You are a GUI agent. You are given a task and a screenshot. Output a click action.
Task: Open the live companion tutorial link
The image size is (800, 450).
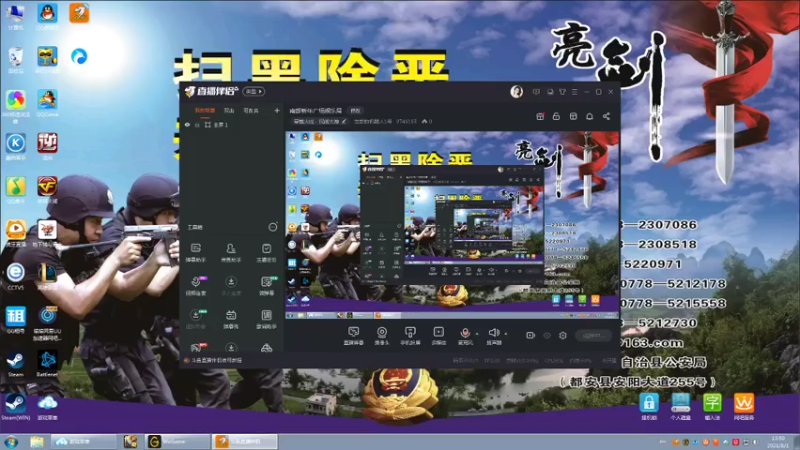[216, 360]
